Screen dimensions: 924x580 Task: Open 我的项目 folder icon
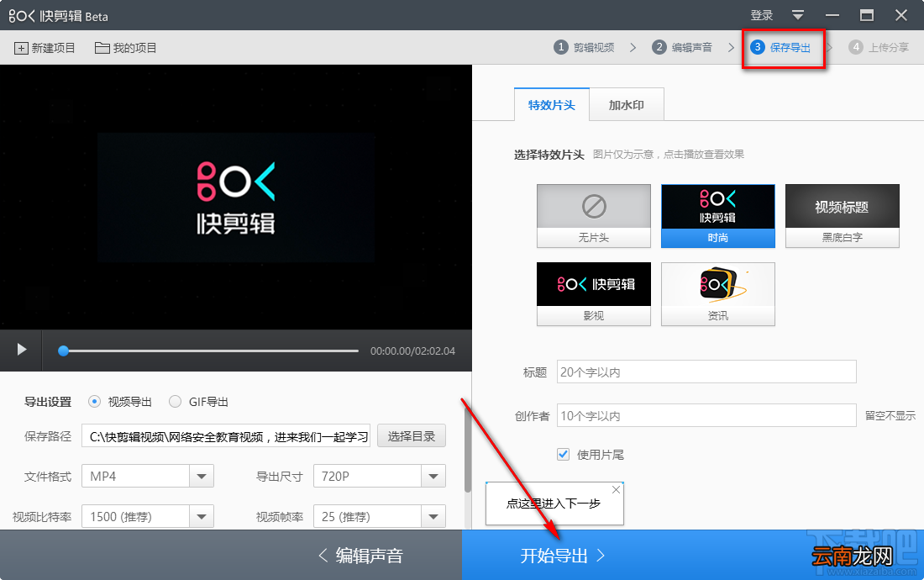click(102, 48)
